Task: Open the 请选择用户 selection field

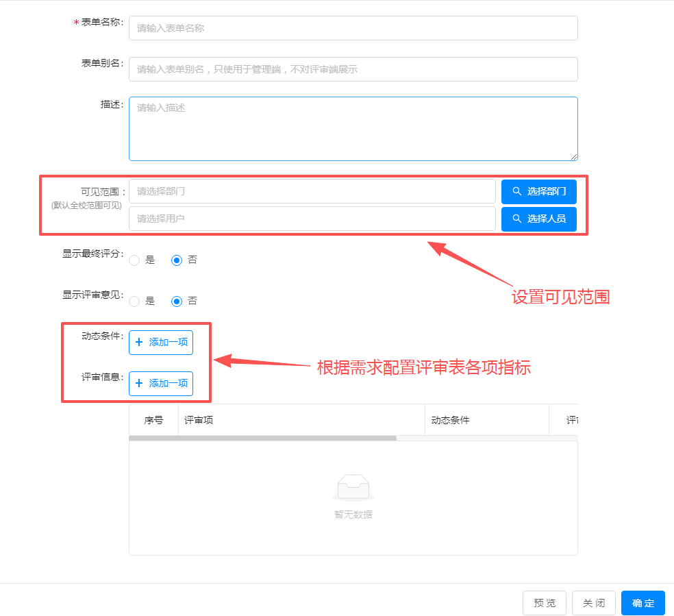Action: [x=312, y=219]
